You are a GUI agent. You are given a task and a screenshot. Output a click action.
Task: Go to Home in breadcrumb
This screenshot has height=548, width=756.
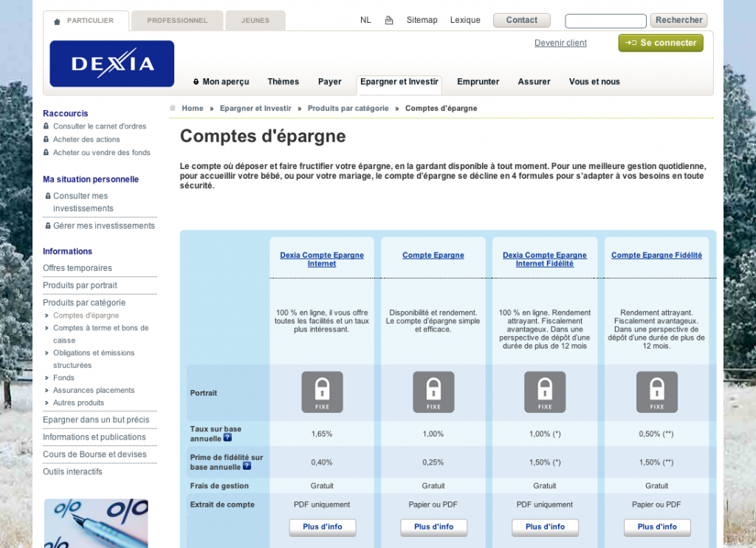coord(193,108)
